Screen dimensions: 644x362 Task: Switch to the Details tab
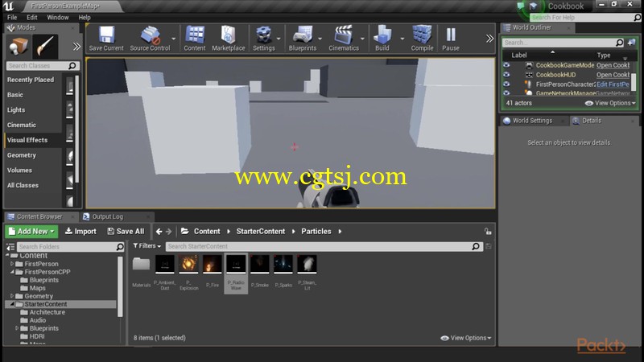592,121
